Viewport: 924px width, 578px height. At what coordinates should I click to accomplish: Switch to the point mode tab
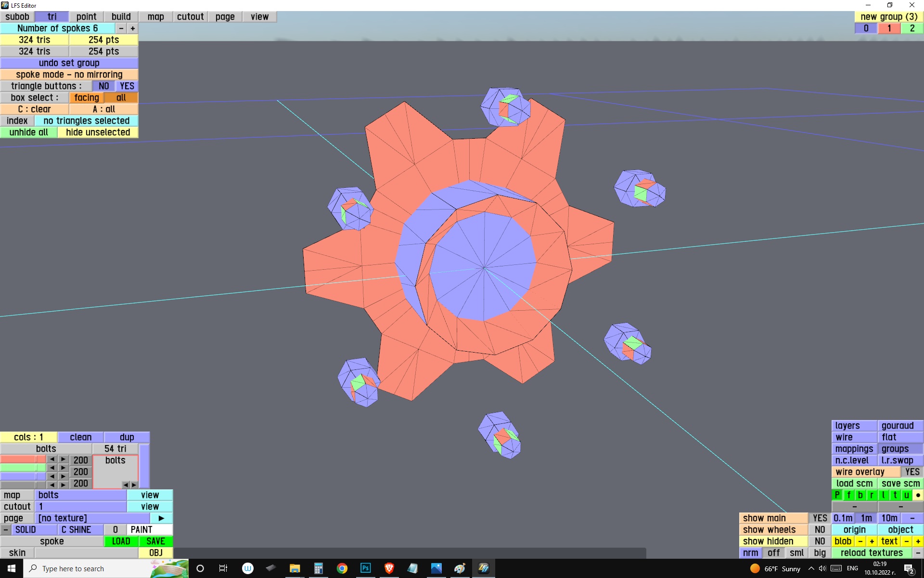(x=86, y=17)
